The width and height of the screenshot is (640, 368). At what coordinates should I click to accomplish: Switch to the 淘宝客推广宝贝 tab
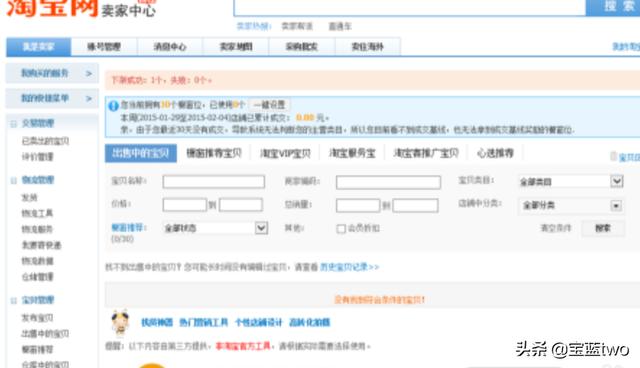tap(426, 153)
